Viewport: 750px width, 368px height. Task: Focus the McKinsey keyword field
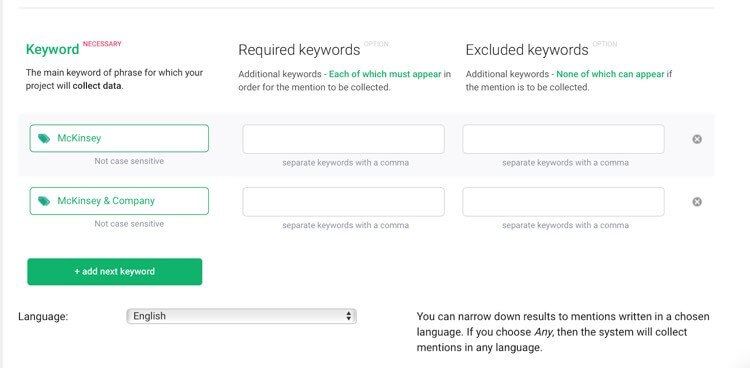point(119,138)
